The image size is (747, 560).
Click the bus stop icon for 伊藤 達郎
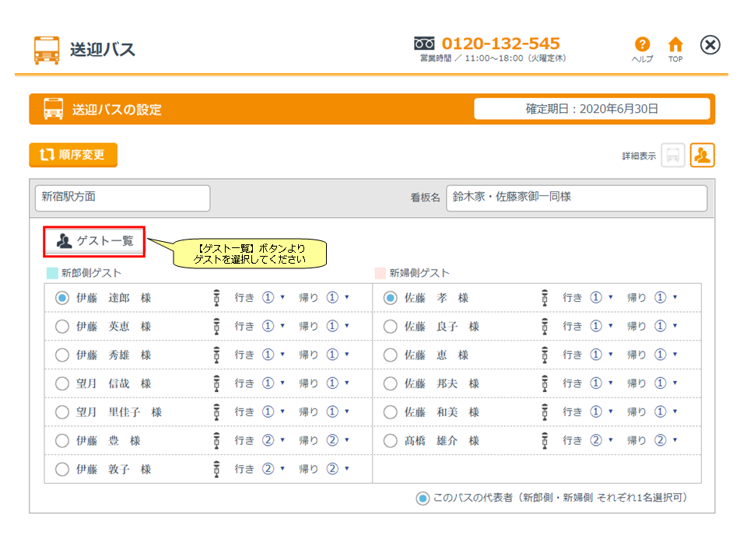(216, 298)
